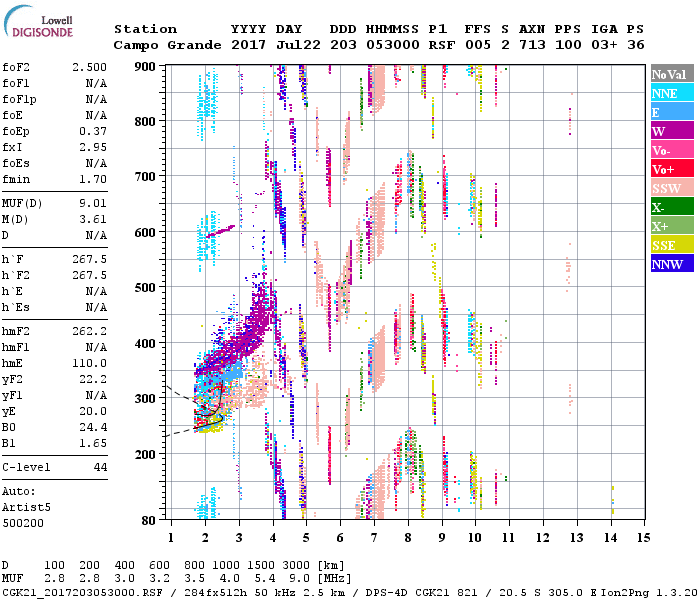Click the C-level value 44
The width and height of the screenshot is (700, 600).
point(100,467)
